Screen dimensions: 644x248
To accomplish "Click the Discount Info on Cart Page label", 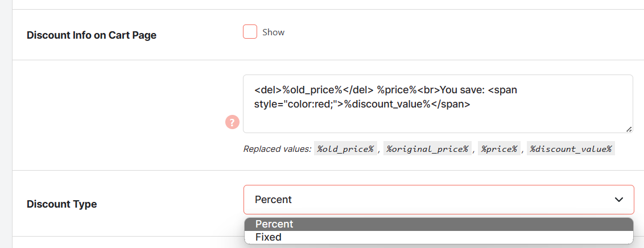I will tap(92, 35).
